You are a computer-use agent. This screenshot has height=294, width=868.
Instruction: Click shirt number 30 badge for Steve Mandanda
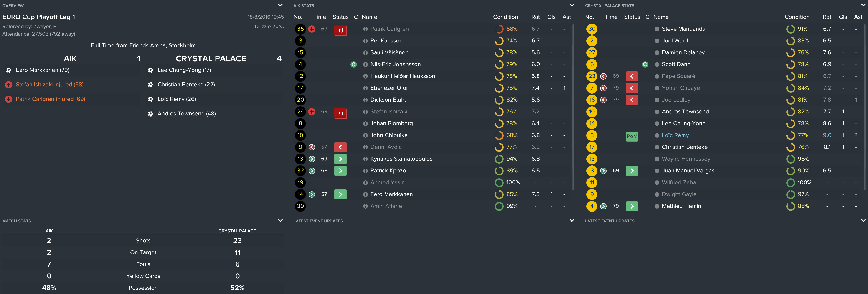[x=592, y=29]
